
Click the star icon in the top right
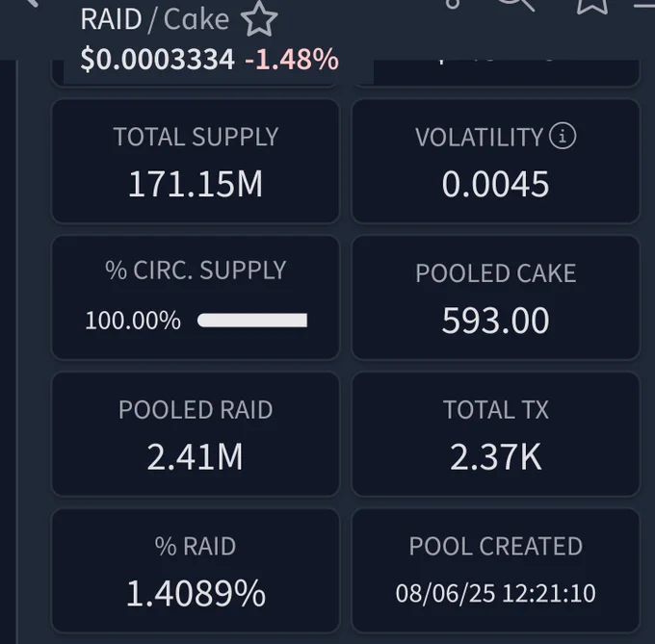[x=592, y=6]
